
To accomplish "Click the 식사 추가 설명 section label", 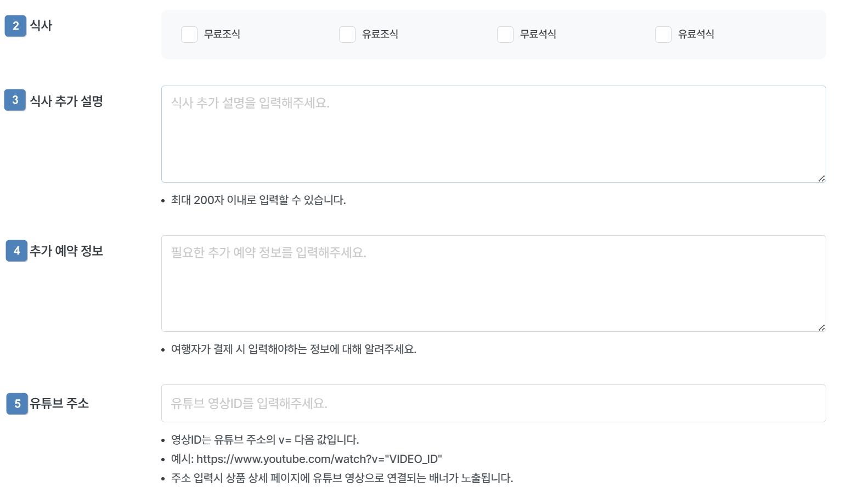I will (x=66, y=101).
